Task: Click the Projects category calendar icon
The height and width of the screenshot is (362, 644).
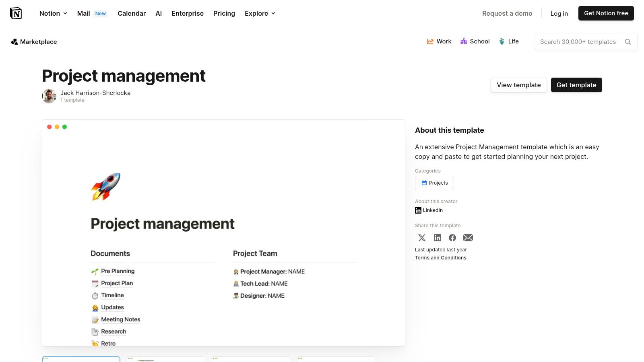Action: click(424, 183)
